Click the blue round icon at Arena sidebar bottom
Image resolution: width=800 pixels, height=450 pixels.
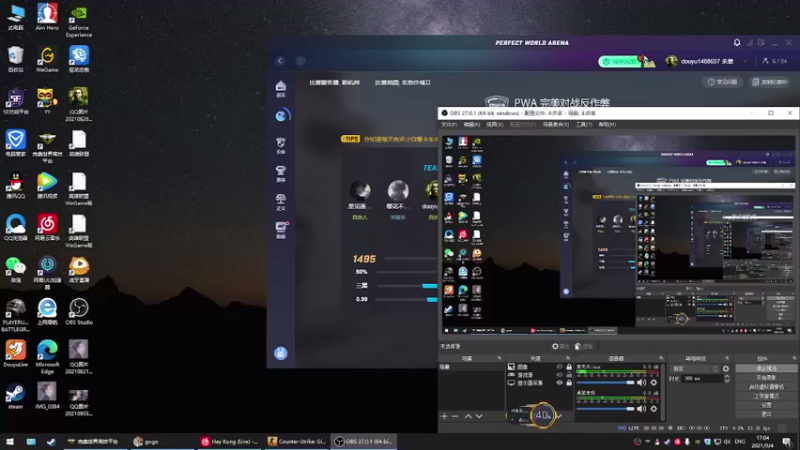coord(281,353)
